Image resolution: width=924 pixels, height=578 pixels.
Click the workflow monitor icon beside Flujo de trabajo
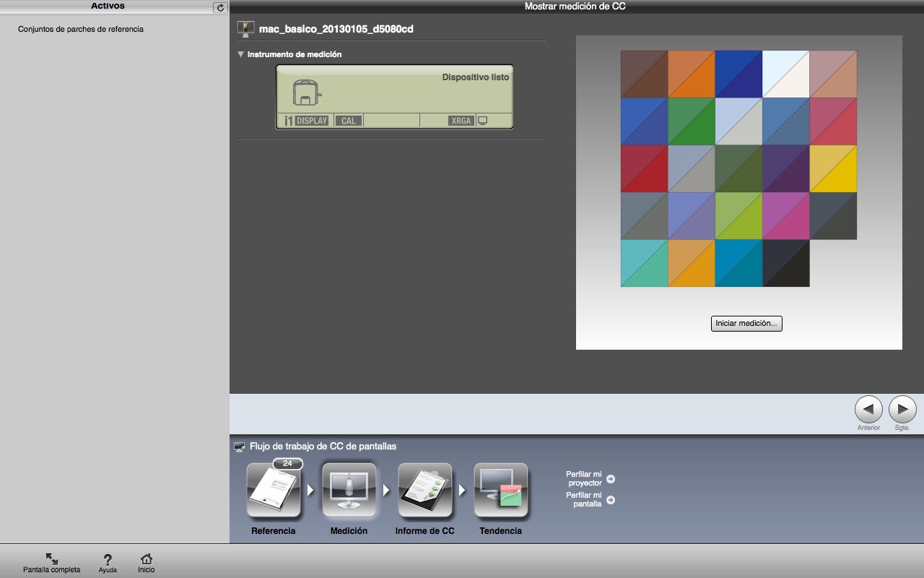pos(240,447)
